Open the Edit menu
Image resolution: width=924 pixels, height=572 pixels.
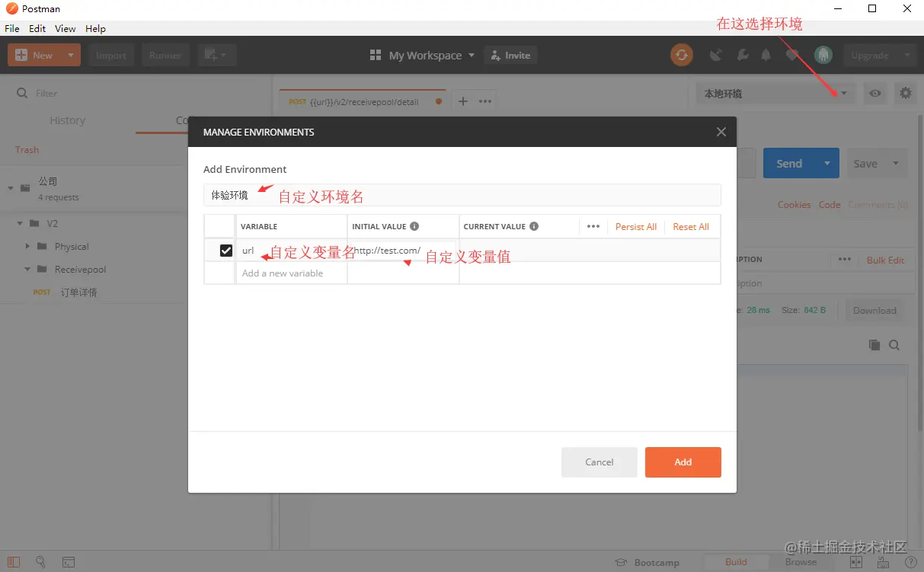coord(37,28)
